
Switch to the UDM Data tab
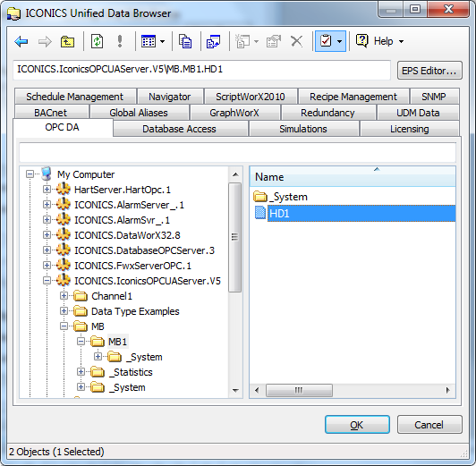[418, 113]
